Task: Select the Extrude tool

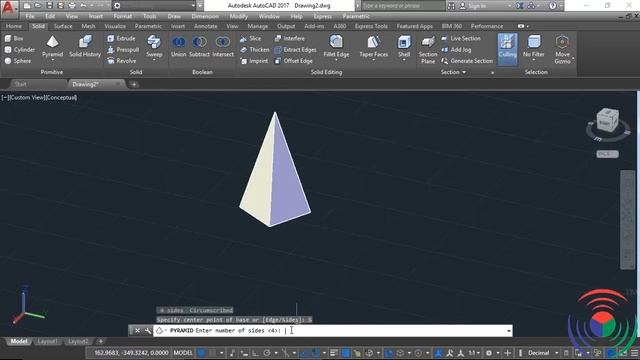Action: [121, 38]
